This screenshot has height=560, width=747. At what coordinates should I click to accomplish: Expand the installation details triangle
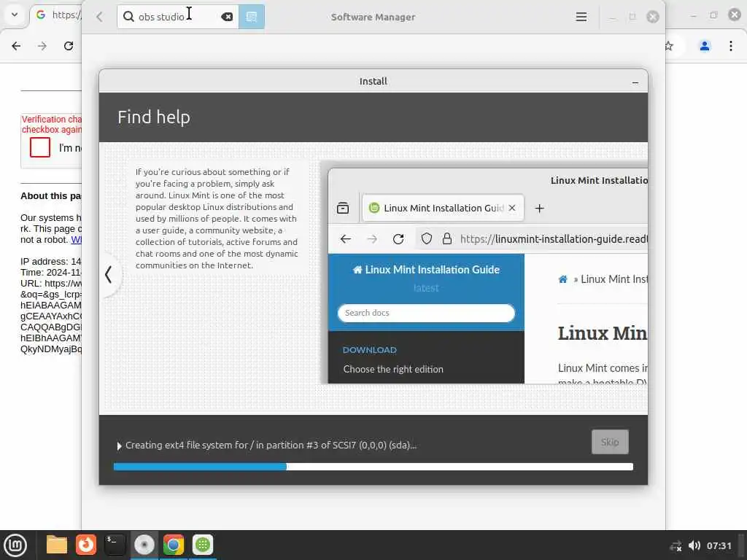coord(119,446)
